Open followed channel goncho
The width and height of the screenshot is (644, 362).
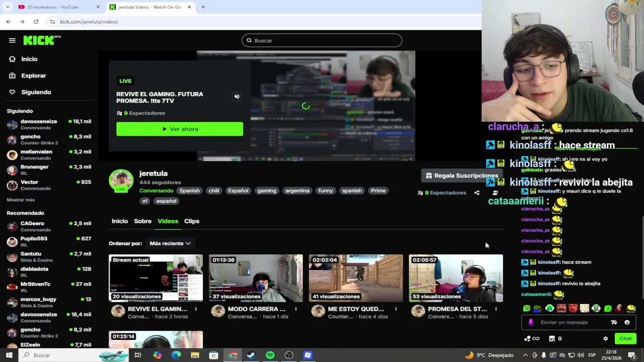point(48,139)
